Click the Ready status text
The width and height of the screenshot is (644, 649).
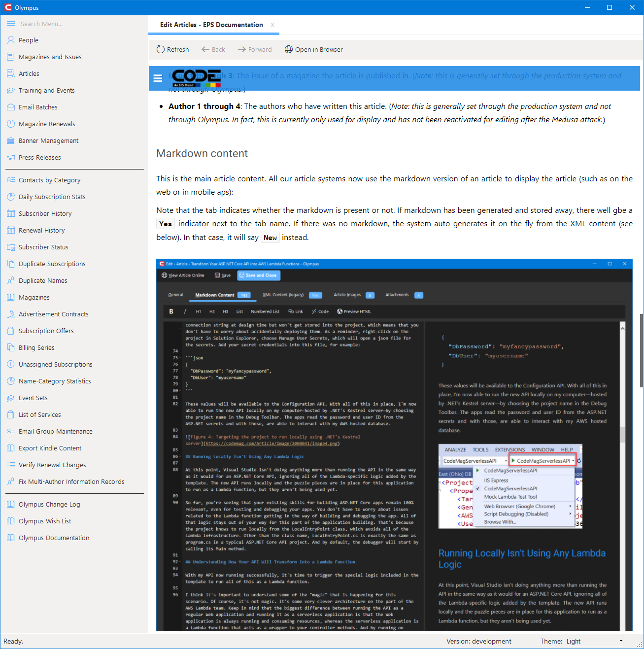(13, 641)
